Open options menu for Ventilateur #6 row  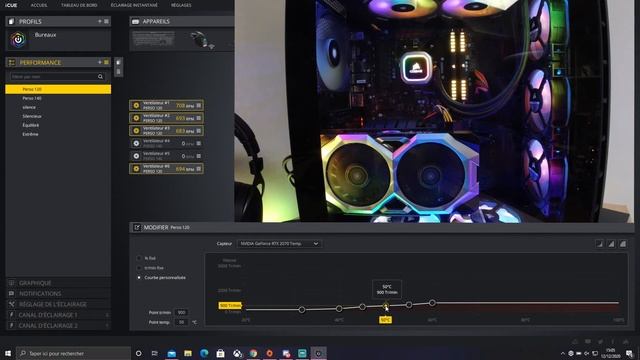pos(199,169)
